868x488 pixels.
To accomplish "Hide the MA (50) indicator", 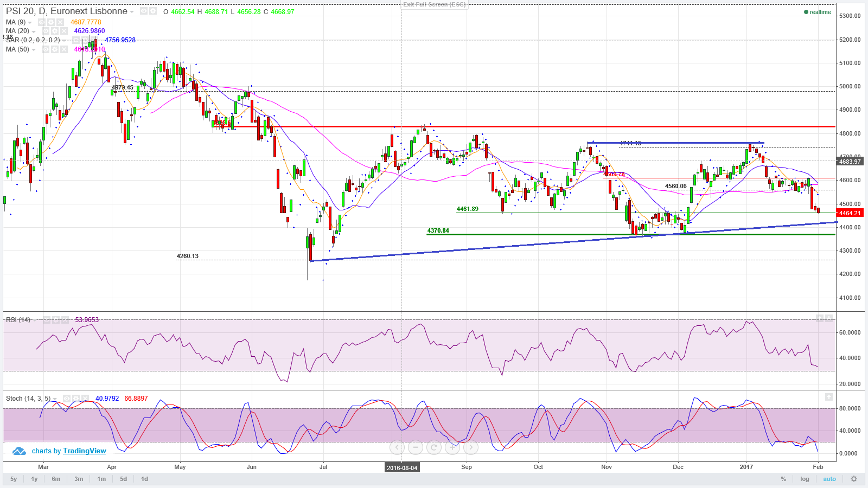I will [x=46, y=49].
